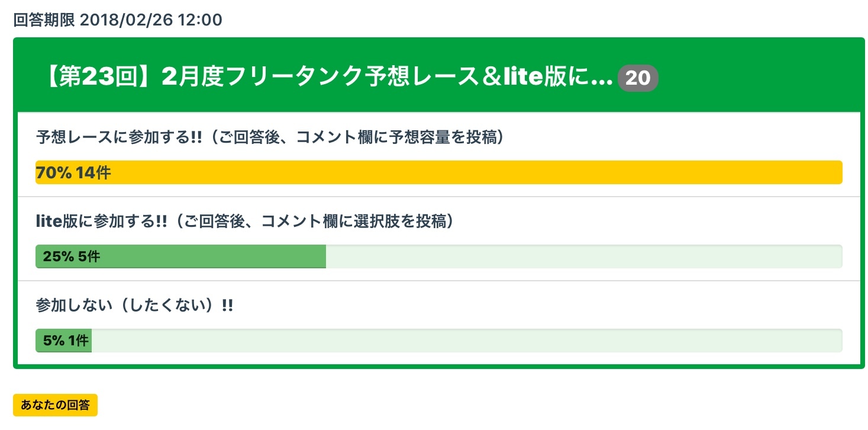Click the gray 20 vote count badge
This screenshot has height=430, width=868.
(637, 78)
